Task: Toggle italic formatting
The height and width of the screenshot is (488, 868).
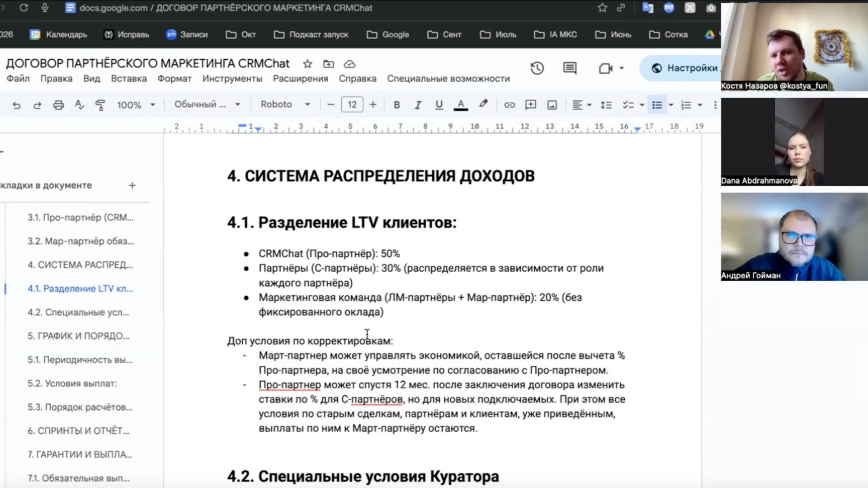Action: click(x=417, y=104)
